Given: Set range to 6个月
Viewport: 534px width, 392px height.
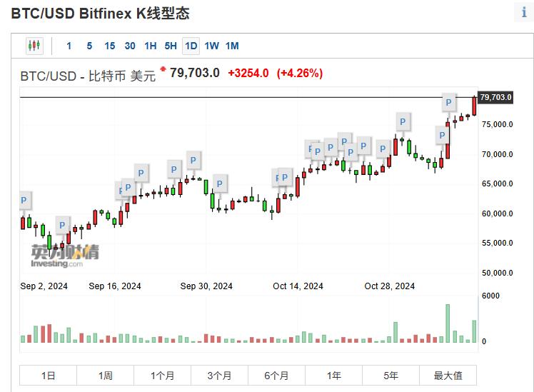Looking at the screenshot, I should point(276,376).
